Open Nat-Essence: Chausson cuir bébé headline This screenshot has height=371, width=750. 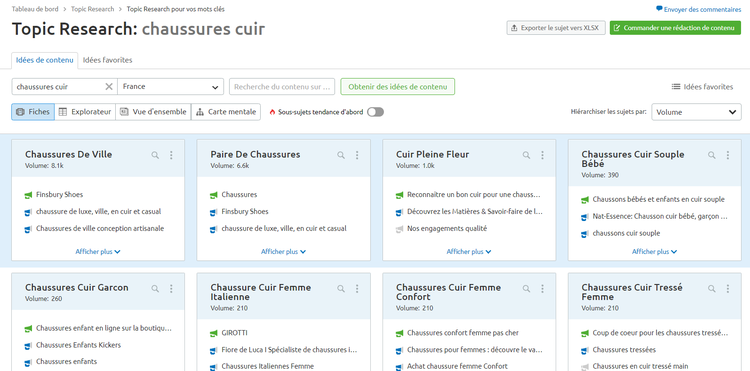pos(660,217)
